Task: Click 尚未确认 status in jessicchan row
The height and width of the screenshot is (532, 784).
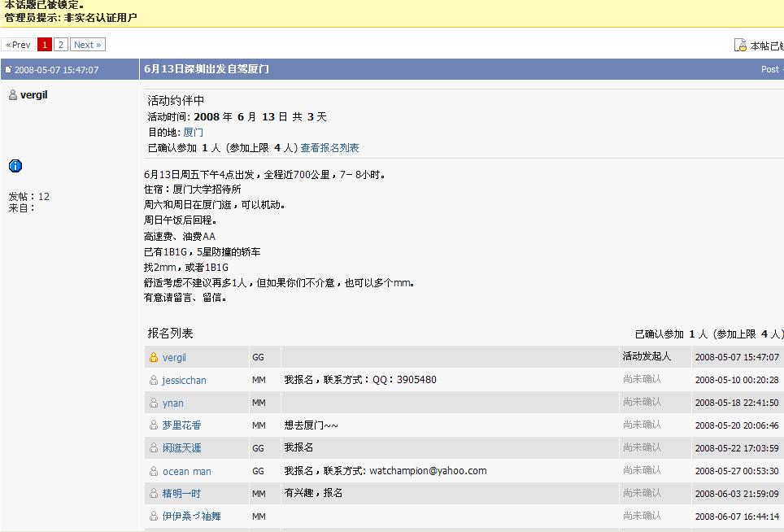Action: point(642,379)
